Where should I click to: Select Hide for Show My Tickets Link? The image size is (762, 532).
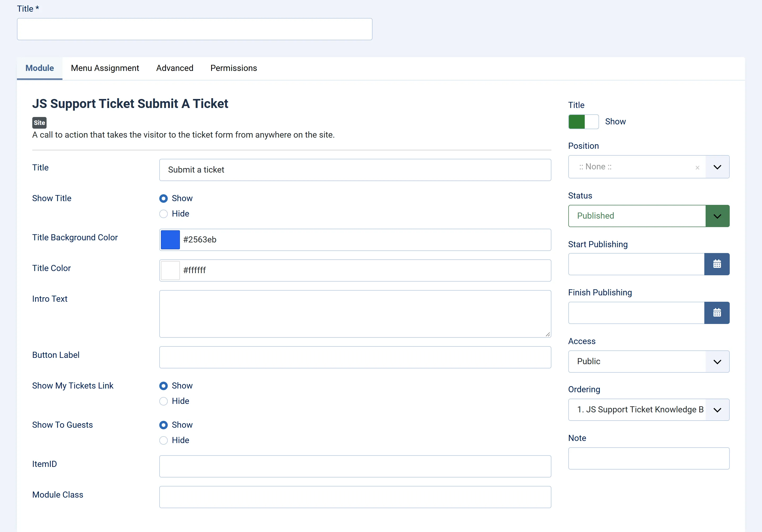tap(163, 401)
